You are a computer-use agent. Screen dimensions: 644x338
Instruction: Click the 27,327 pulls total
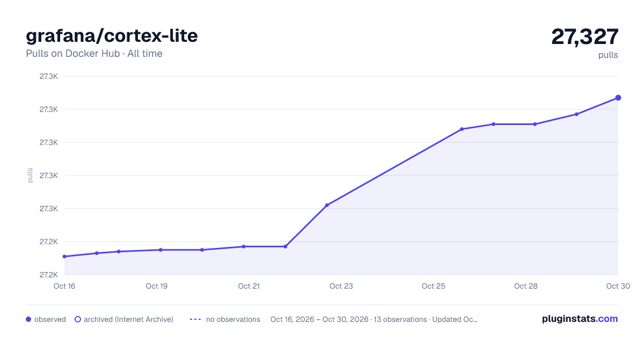[x=585, y=36]
